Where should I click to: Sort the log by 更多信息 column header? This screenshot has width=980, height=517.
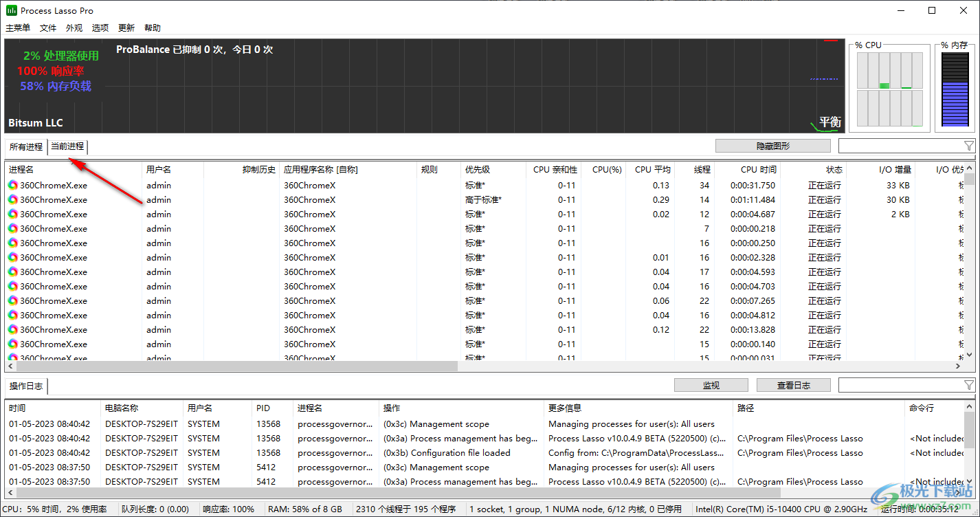638,408
